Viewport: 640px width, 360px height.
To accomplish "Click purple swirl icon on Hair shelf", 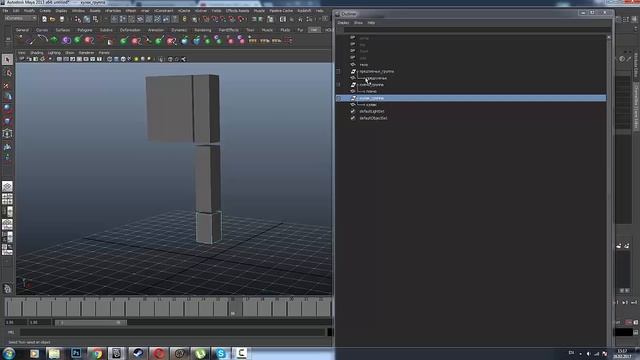I will pos(66,40).
